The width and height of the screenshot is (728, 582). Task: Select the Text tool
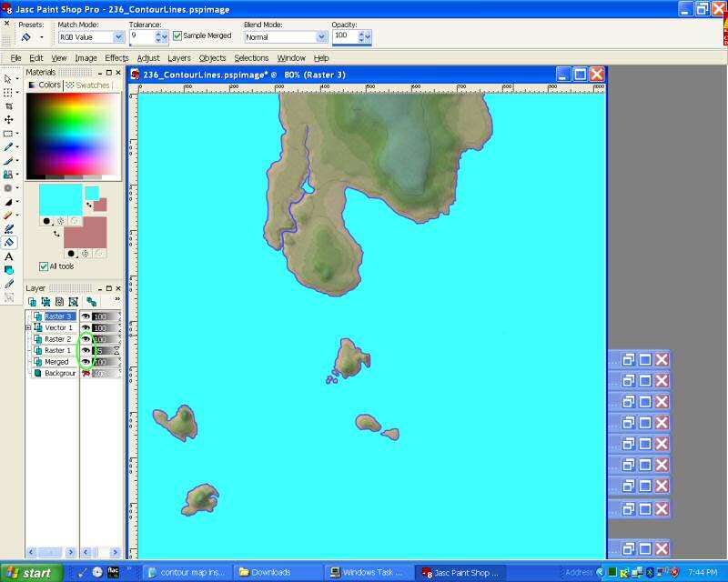[9, 256]
